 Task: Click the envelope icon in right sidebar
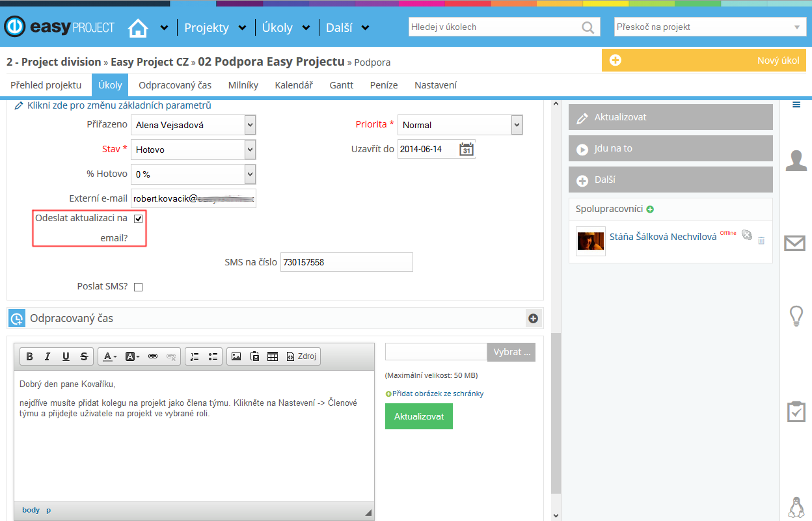pyautogui.click(x=794, y=243)
